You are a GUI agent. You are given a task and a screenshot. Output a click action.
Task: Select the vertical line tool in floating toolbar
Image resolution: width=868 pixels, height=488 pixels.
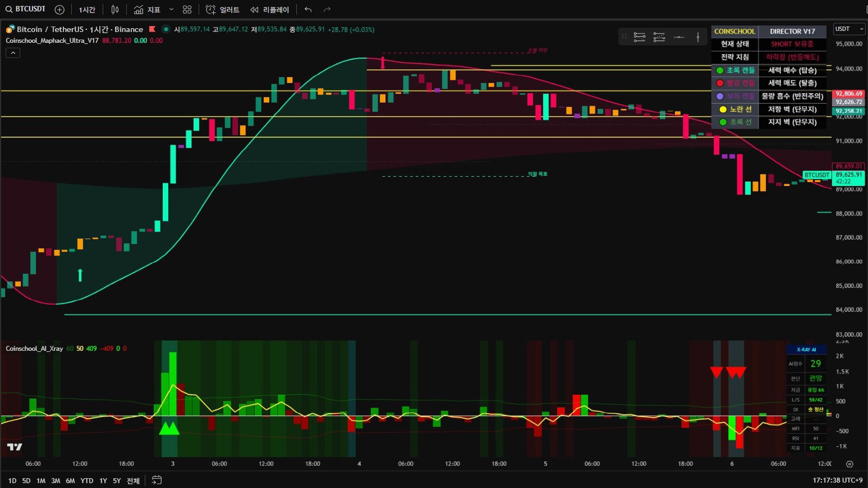point(698,37)
